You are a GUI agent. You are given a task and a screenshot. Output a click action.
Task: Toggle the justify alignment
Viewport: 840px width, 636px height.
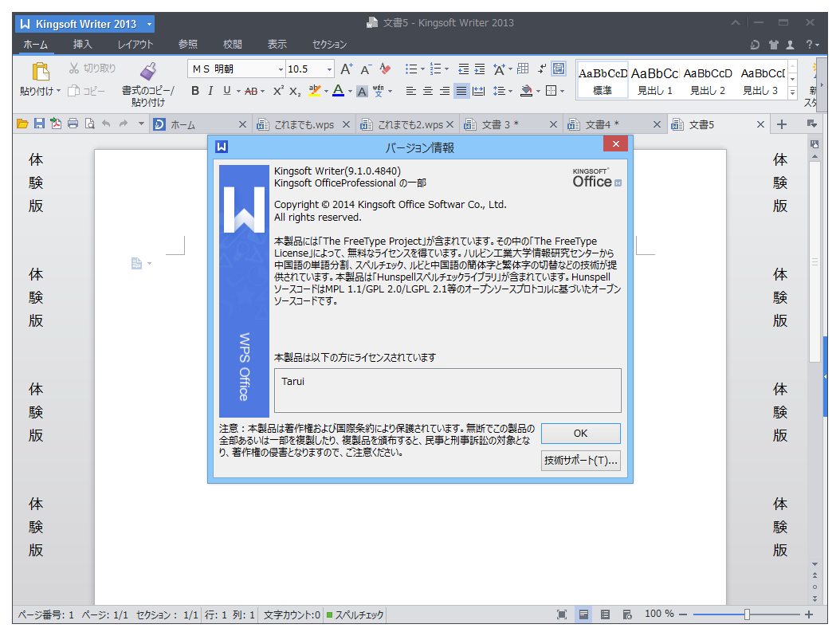point(461,91)
